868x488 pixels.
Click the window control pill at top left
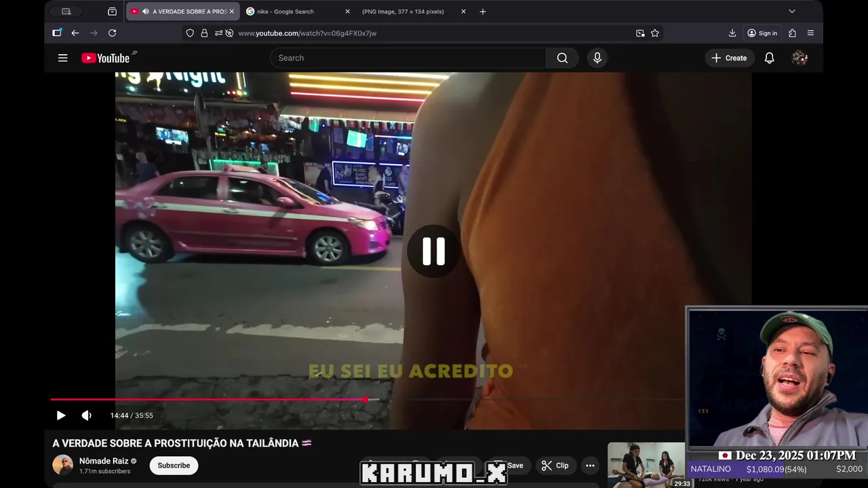point(66,12)
